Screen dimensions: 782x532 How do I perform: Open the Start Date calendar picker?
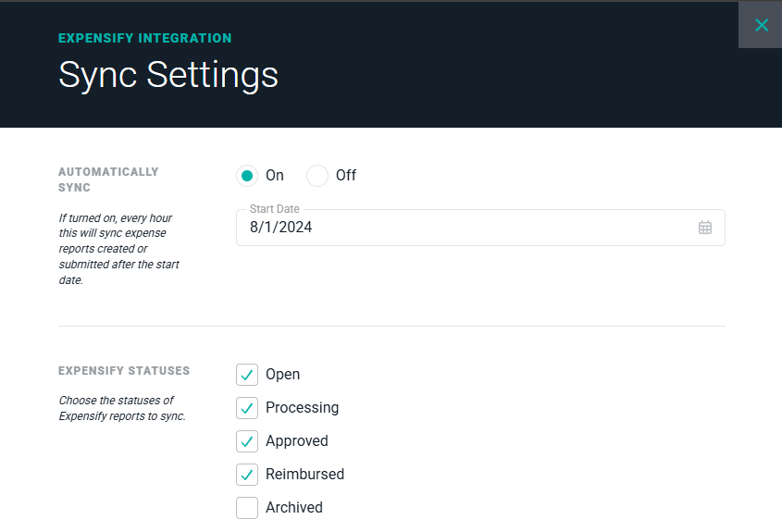pos(704,228)
